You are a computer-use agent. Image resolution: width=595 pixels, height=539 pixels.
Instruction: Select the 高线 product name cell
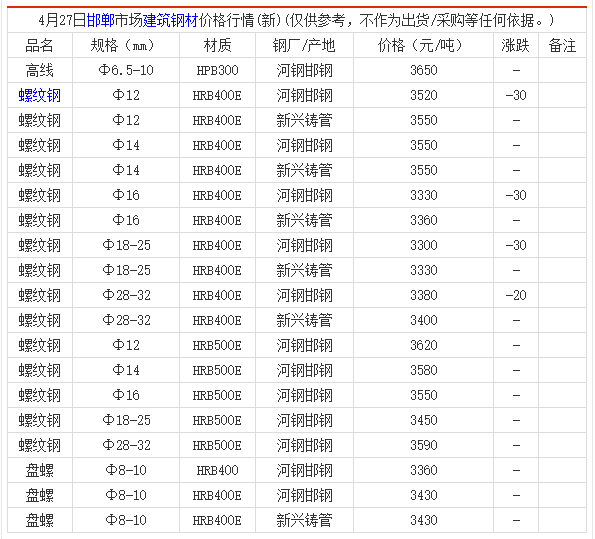click(x=40, y=70)
